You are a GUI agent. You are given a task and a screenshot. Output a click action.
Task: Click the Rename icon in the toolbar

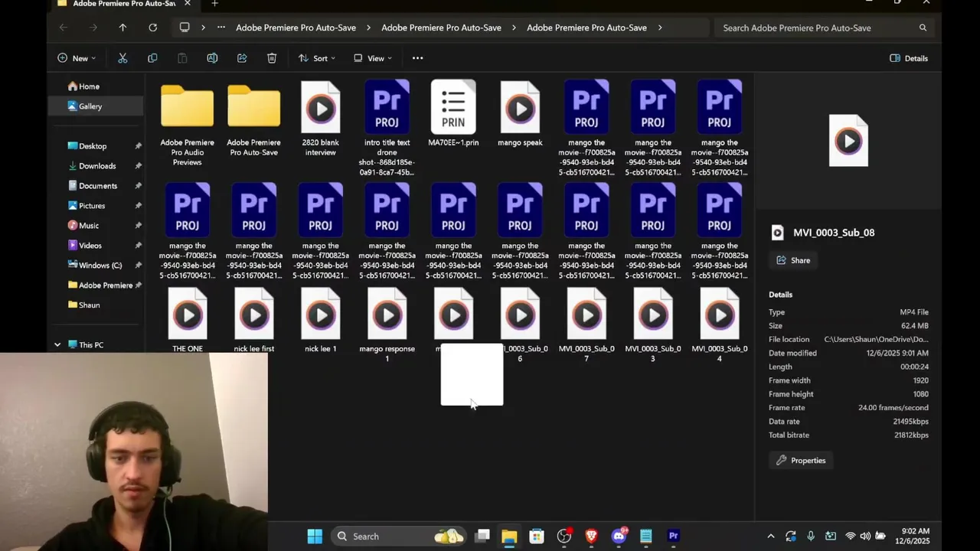[212, 58]
